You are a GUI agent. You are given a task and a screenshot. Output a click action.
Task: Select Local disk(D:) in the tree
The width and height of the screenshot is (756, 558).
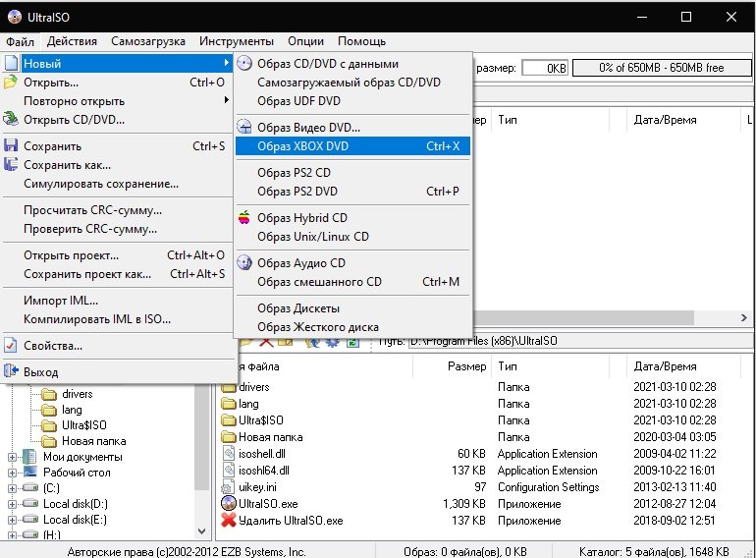[76, 504]
